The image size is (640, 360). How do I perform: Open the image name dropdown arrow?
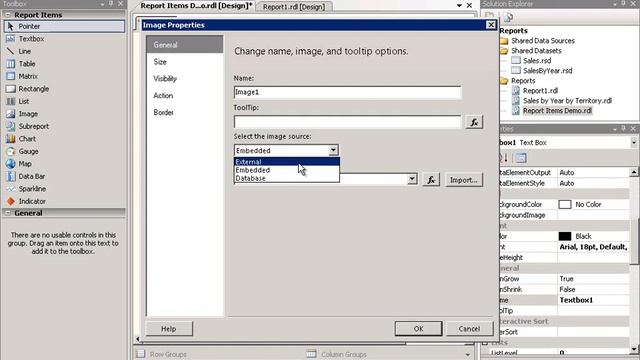pos(412,179)
